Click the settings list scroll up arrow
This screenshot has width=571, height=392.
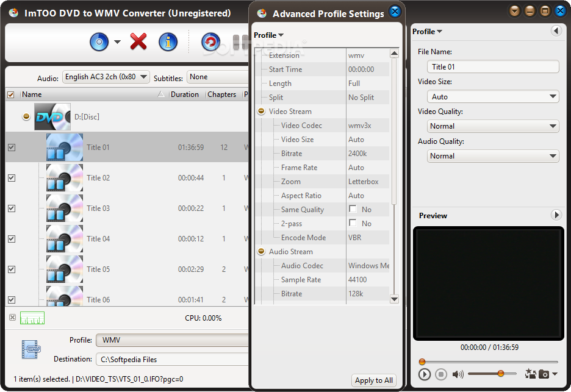tap(394, 54)
